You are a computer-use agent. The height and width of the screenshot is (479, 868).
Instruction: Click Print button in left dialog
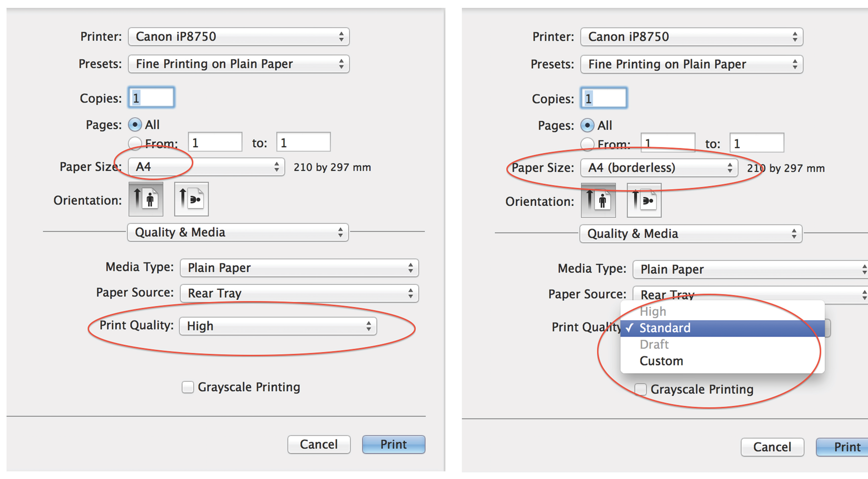[x=393, y=444]
